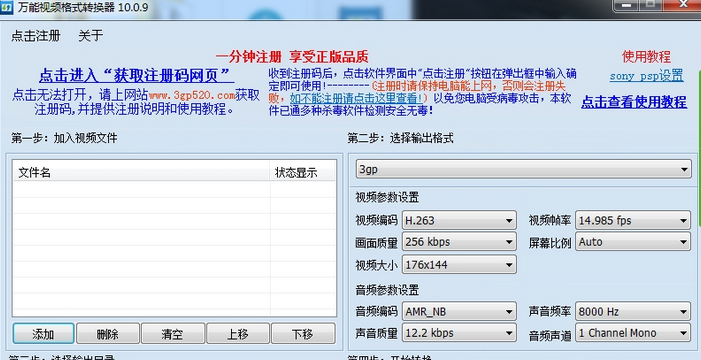Image resolution: width=701 pixels, height=360 pixels.
Task: Click the 删除 button
Action: [108, 334]
